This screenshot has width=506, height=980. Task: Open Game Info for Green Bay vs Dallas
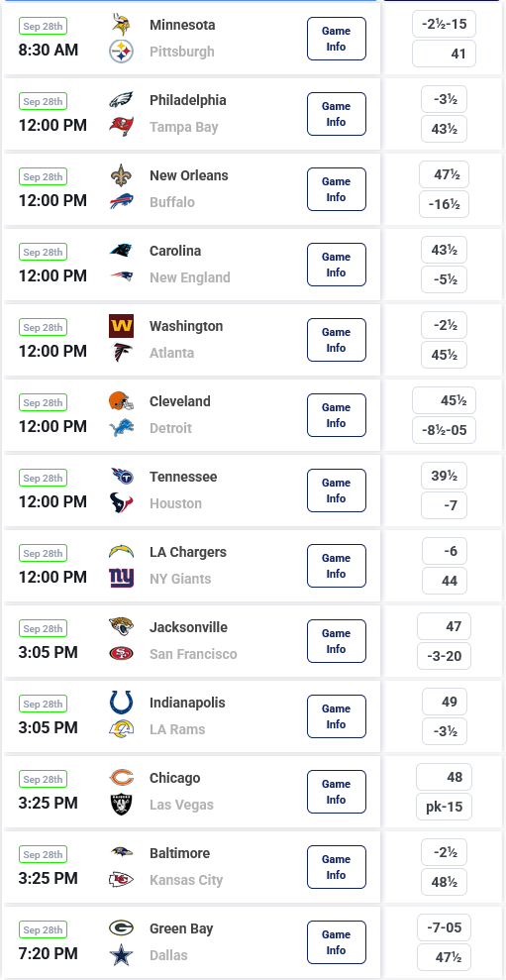336,942
